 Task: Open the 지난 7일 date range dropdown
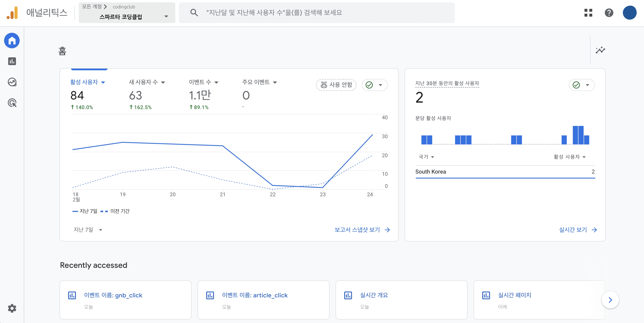point(88,229)
